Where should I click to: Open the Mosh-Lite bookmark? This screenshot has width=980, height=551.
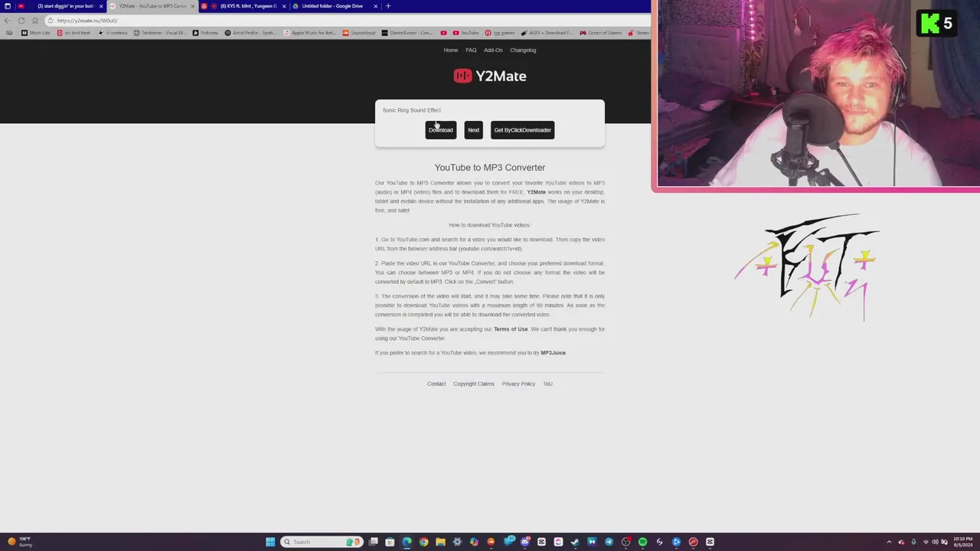pos(36,33)
